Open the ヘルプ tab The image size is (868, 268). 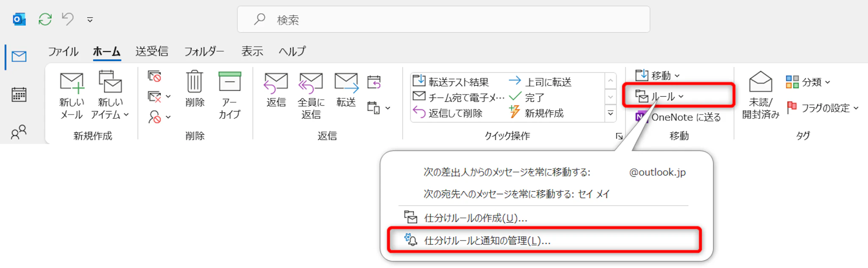292,52
